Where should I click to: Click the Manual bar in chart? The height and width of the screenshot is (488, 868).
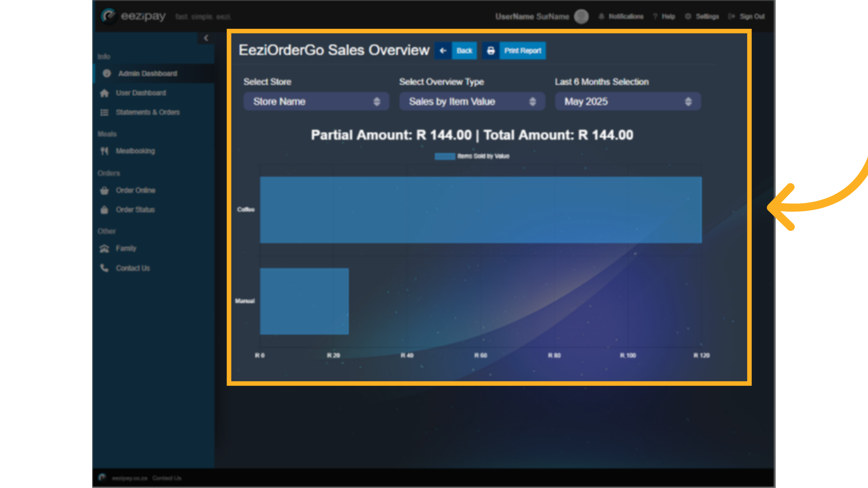pos(304,301)
